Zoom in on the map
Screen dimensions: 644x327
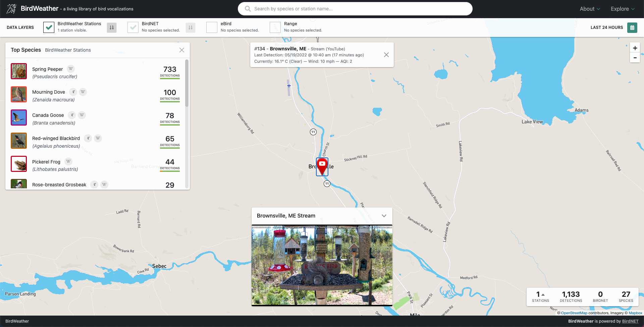pyautogui.click(x=635, y=48)
